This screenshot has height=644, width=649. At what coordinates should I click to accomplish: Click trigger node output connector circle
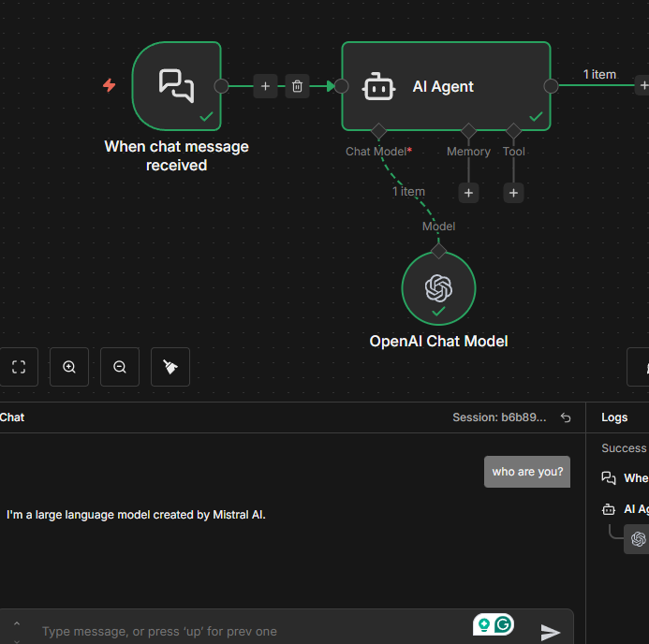(x=221, y=86)
